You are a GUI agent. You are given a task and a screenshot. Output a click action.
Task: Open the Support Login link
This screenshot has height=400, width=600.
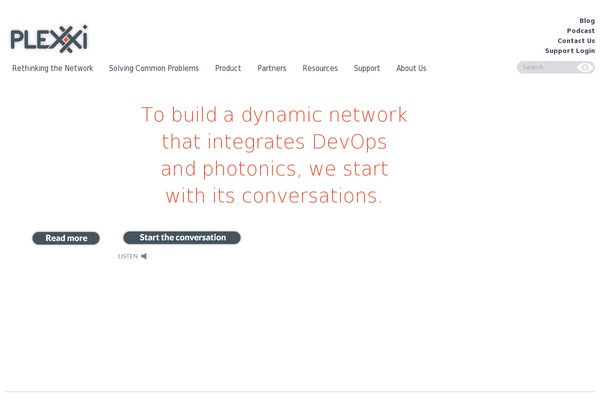(x=570, y=50)
